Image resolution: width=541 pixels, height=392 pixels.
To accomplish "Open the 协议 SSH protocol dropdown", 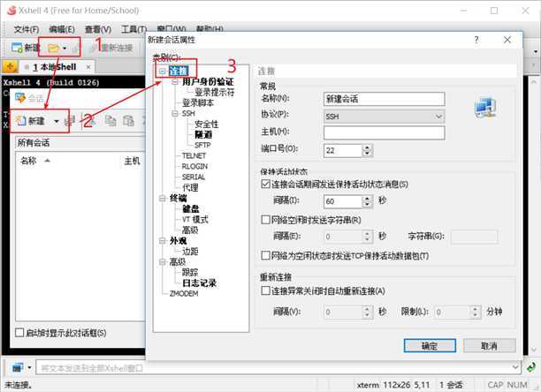I will point(384,117).
